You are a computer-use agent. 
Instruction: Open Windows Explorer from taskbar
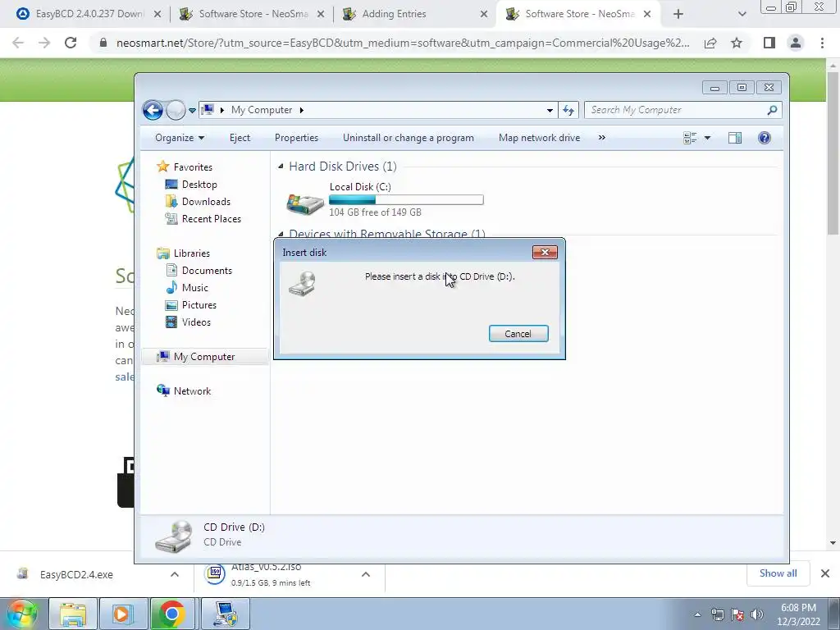tap(73, 614)
